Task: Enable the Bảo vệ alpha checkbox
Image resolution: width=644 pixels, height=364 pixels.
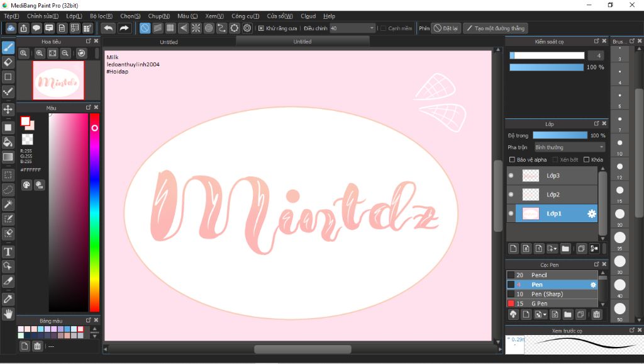Action: point(512,160)
